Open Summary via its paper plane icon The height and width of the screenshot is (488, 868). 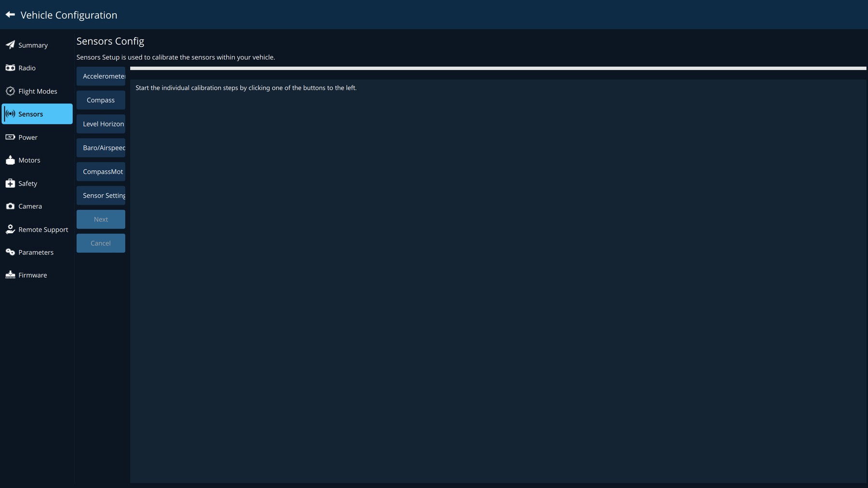pyautogui.click(x=10, y=45)
